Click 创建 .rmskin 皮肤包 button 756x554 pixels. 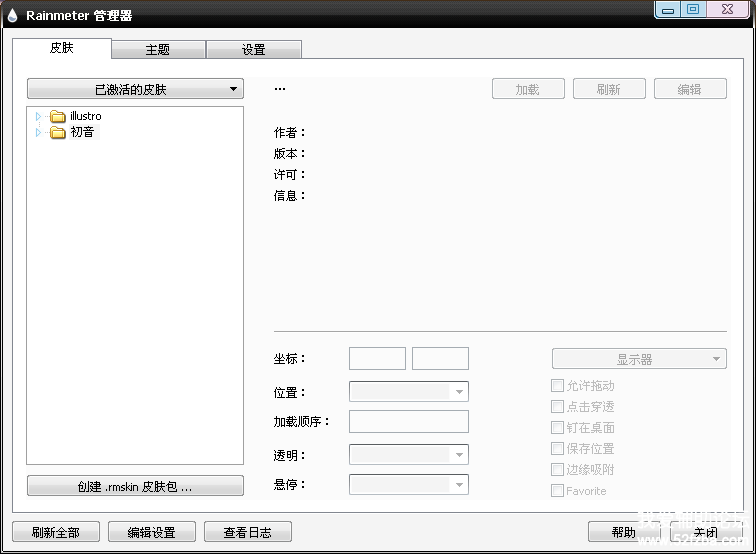[x=135, y=486]
